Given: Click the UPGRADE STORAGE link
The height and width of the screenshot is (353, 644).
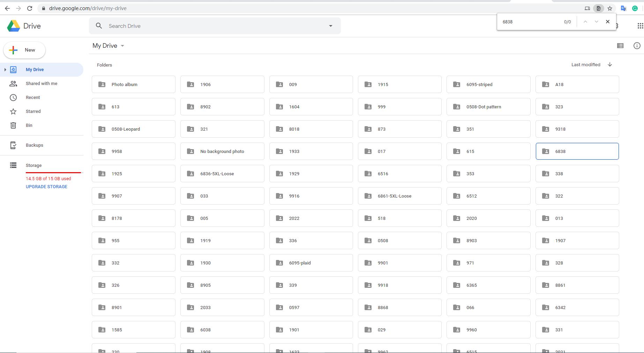Looking at the screenshot, I should [46, 187].
